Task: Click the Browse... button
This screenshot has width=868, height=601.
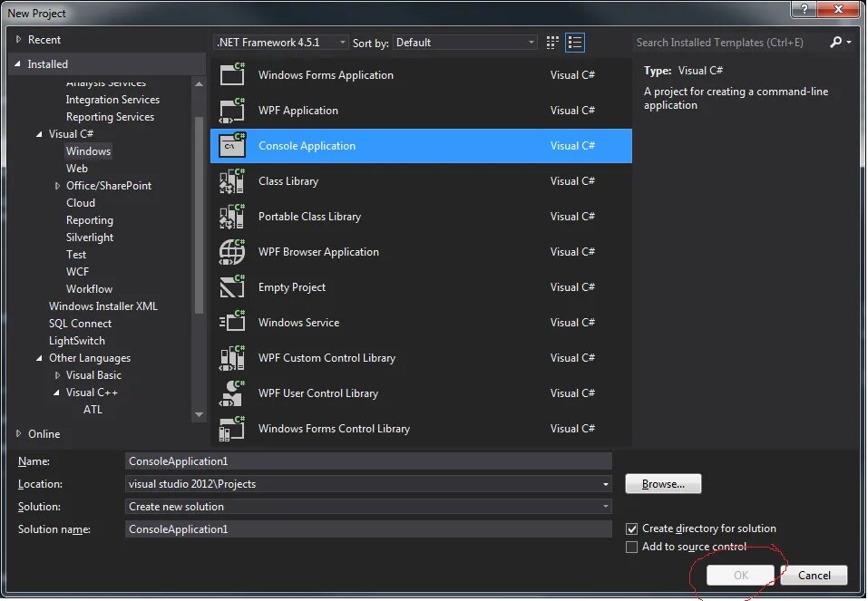Action: tap(663, 484)
